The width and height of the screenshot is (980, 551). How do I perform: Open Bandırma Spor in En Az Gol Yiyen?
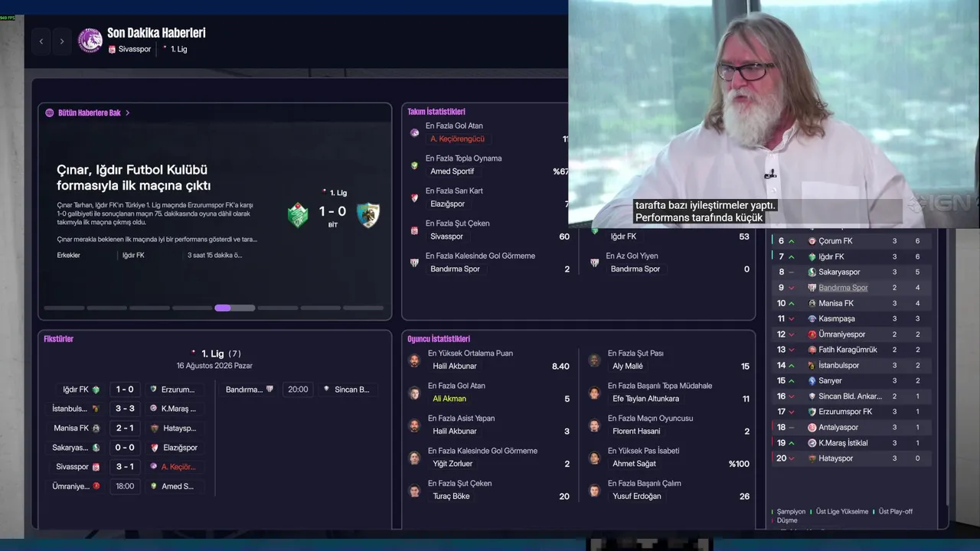click(x=635, y=269)
